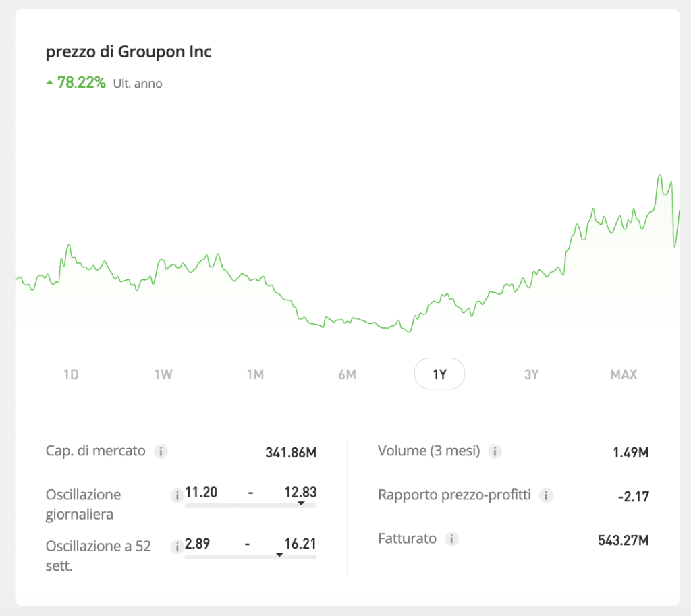Click the 341.86M market cap value
Viewport: 691px width, 616px height.
coord(289,451)
